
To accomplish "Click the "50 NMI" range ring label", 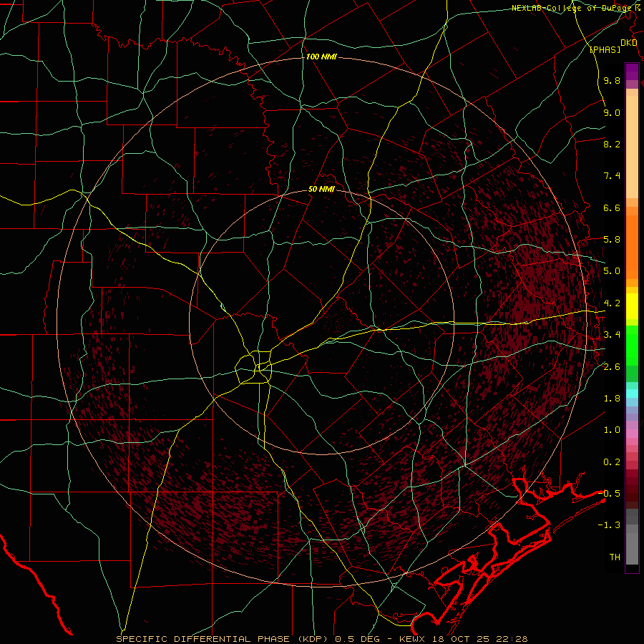I will [x=321, y=190].
